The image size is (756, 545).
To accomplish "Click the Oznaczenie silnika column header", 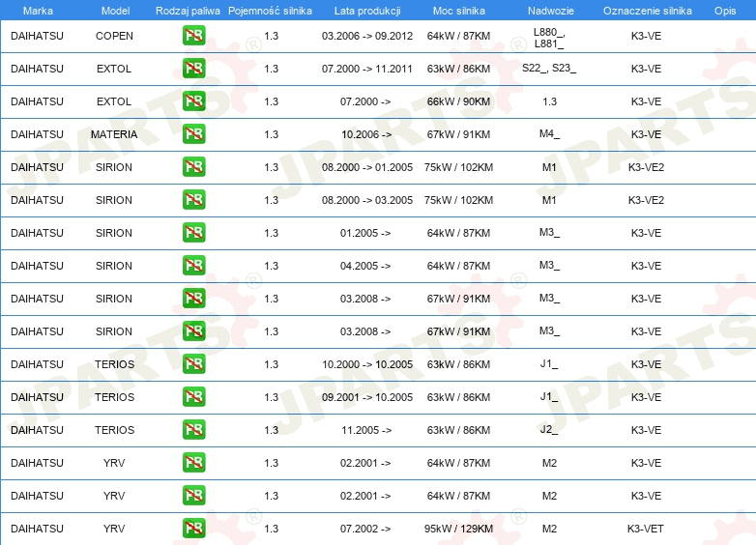I will [x=647, y=11].
